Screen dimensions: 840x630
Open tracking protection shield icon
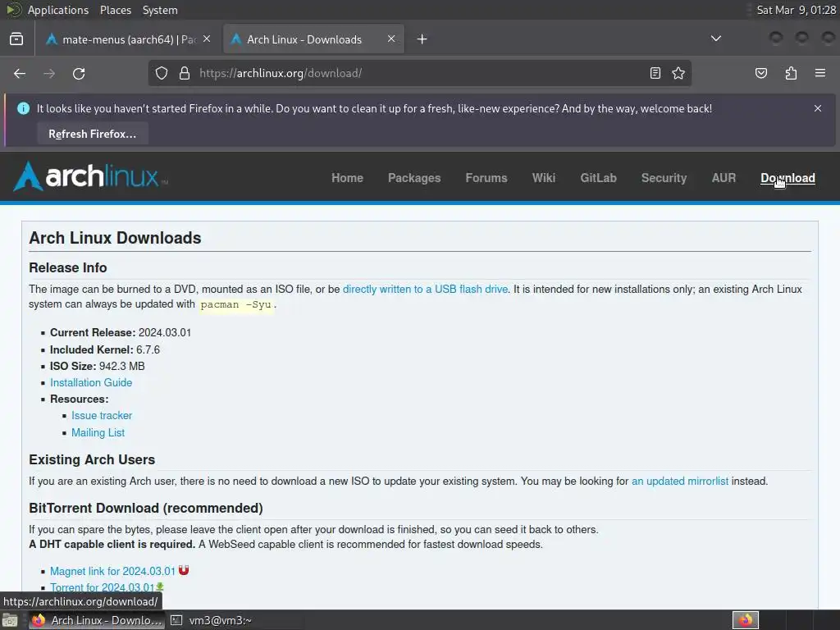click(x=162, y=73)
